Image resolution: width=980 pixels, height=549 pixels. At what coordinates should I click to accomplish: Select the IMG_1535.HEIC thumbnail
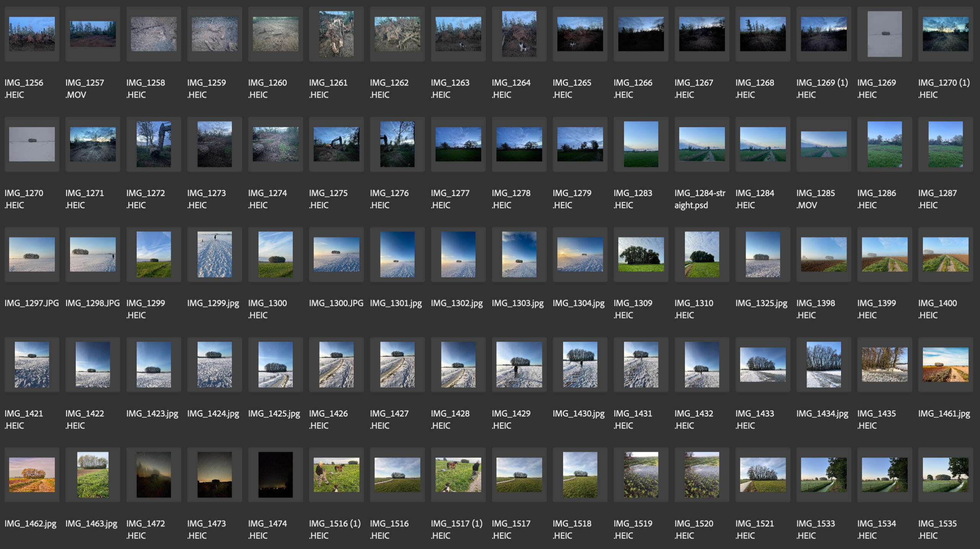click(945, 475)
